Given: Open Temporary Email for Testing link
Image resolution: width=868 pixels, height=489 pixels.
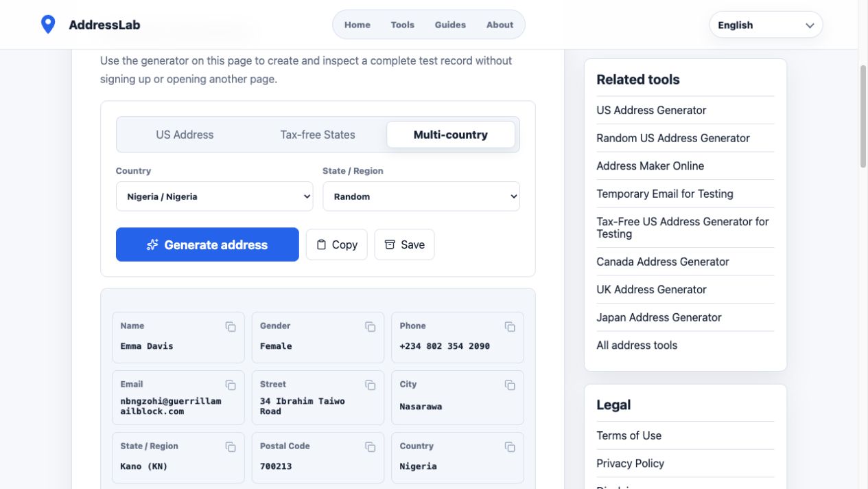Looking at the screenshot, I should tap(665, 194).
